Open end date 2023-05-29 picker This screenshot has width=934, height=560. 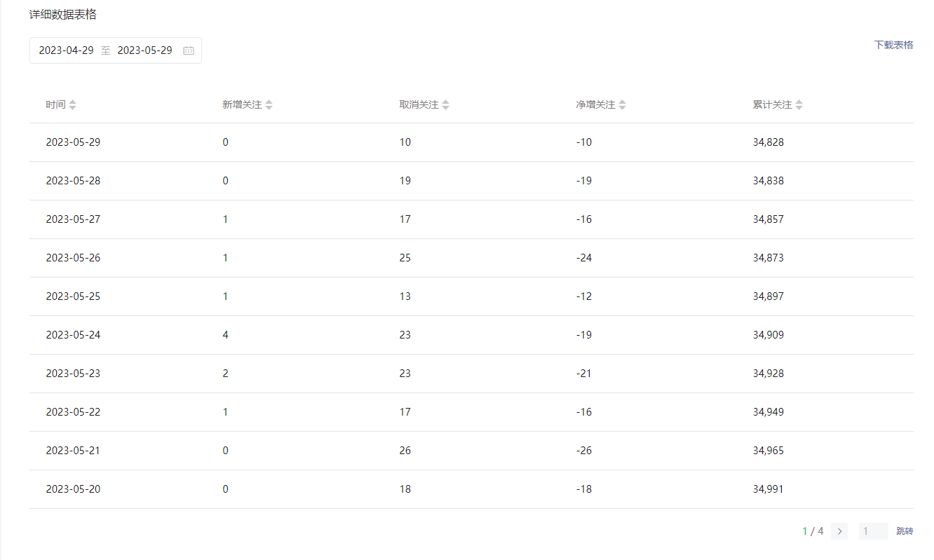click(144, 50)
